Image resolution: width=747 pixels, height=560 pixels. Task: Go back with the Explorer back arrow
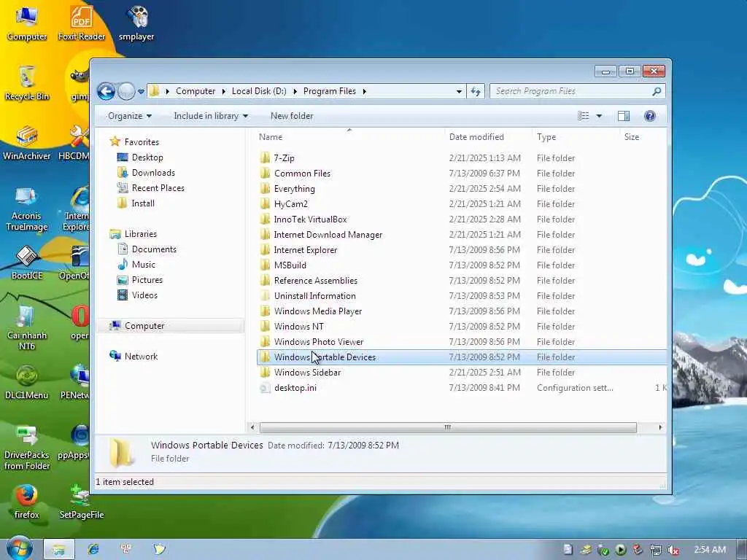click(106, 91)
